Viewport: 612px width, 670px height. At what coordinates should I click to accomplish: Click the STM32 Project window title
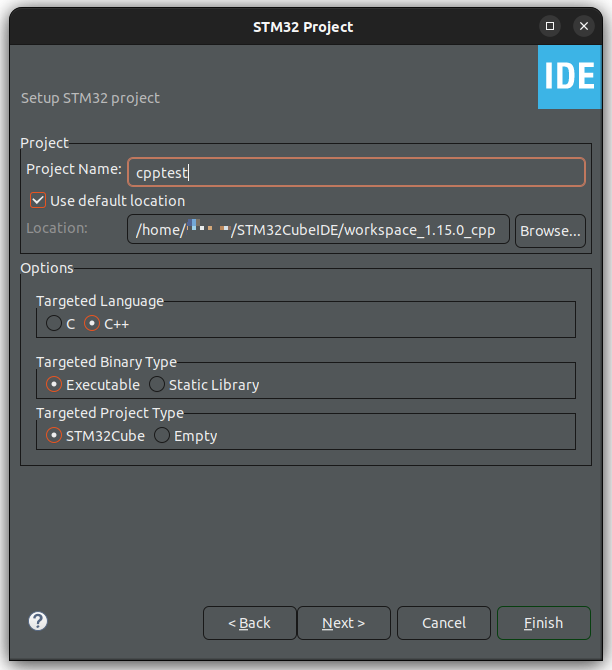[303, 27]
